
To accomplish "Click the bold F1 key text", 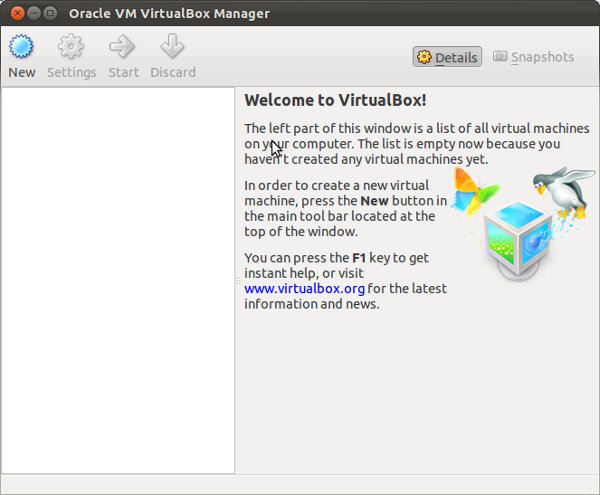I will pos(359,258).
